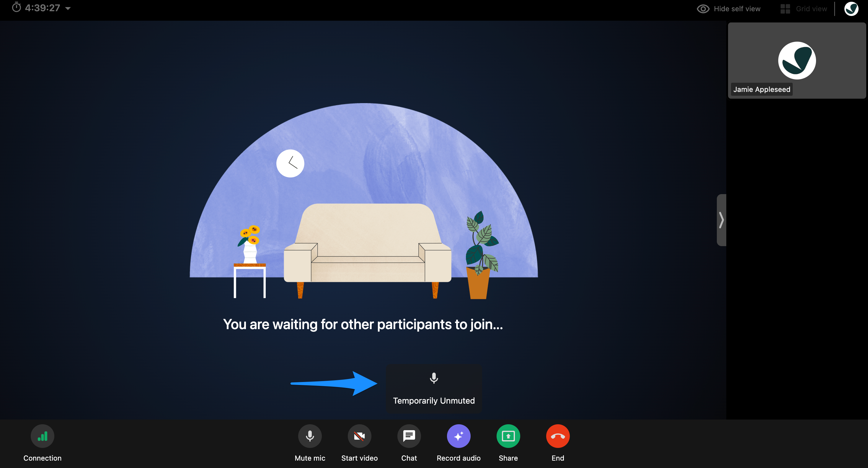Click the Temporarily Unmuted microphone indicator
The height and width of the screenshot is (468, 868).
click(x=434, y=389)
